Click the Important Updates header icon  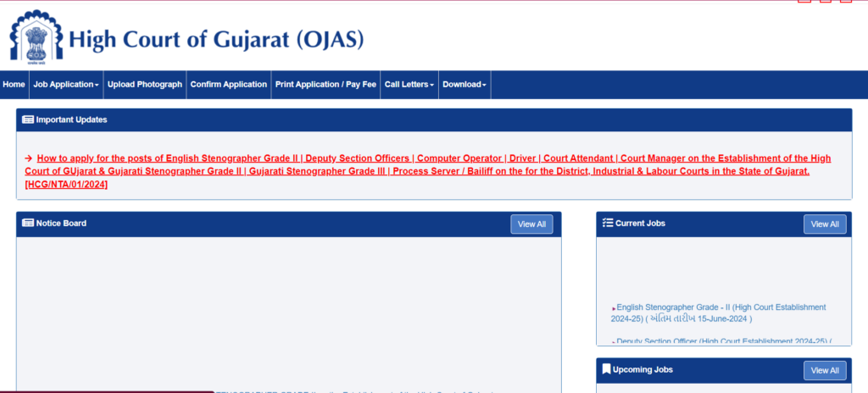(x=28, y=120)
